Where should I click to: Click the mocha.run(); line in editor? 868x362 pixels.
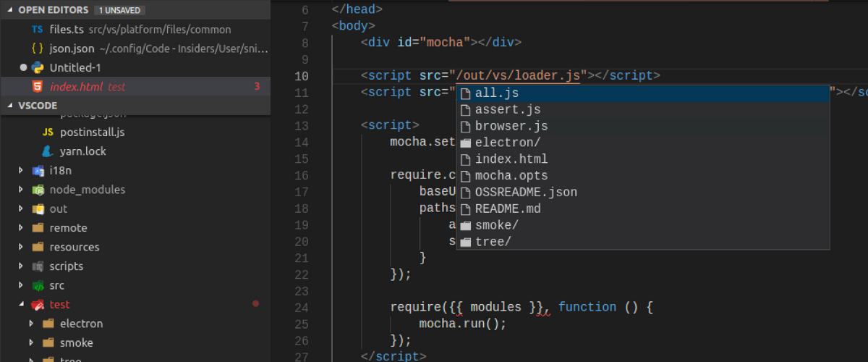[463, 324]
